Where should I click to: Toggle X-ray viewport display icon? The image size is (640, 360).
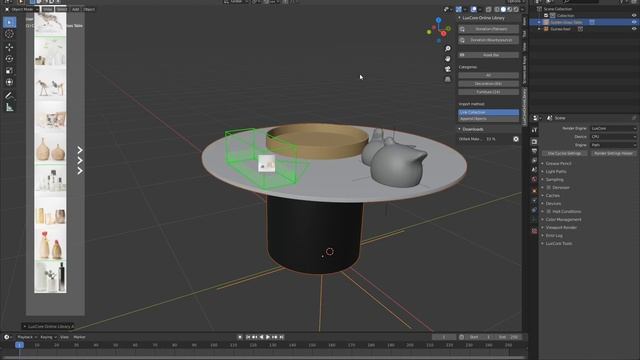489,9
